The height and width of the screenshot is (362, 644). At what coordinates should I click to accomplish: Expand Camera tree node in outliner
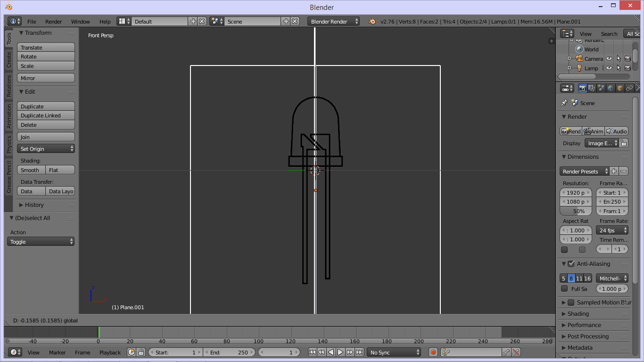tap(569, 59)
